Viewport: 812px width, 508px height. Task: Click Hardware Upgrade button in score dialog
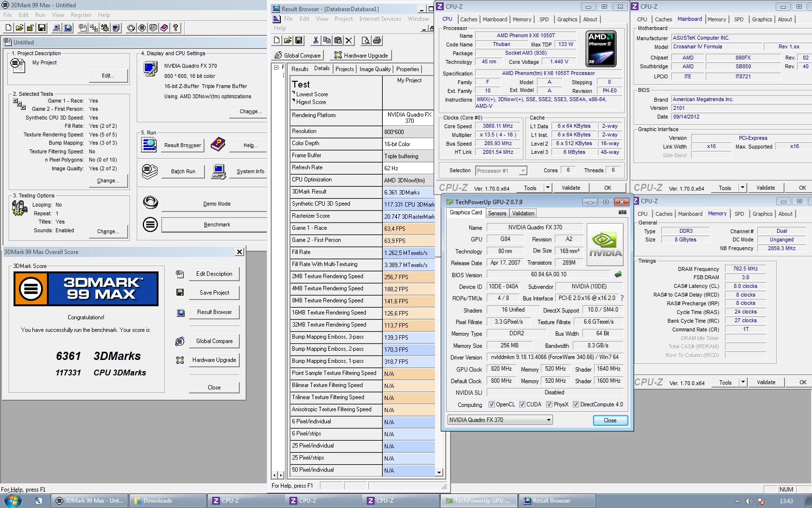click(x=214, y=360)
